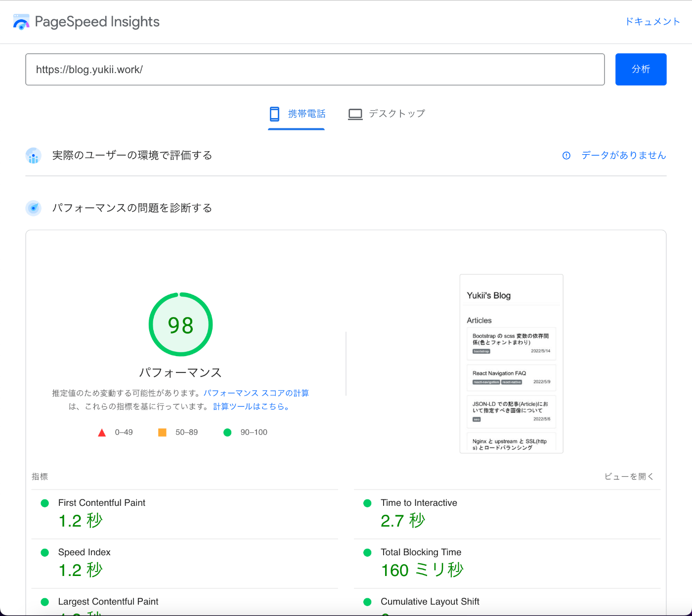The height and width of the screenshot is (616, 692).
Task: Toggle the Time to Interactive status dot
Action: pos(367,503)
